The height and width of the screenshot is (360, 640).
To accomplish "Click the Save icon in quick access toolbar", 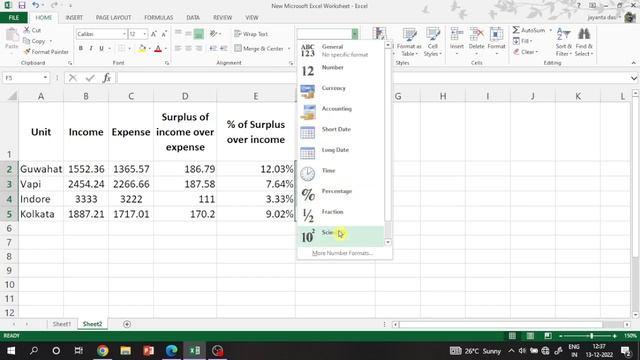I will [x=22, y=5].
